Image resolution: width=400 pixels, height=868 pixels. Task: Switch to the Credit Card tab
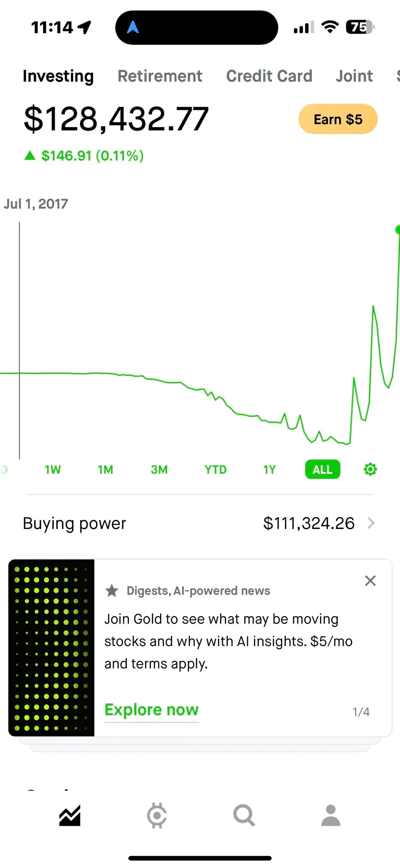click(x=269, y=76)
